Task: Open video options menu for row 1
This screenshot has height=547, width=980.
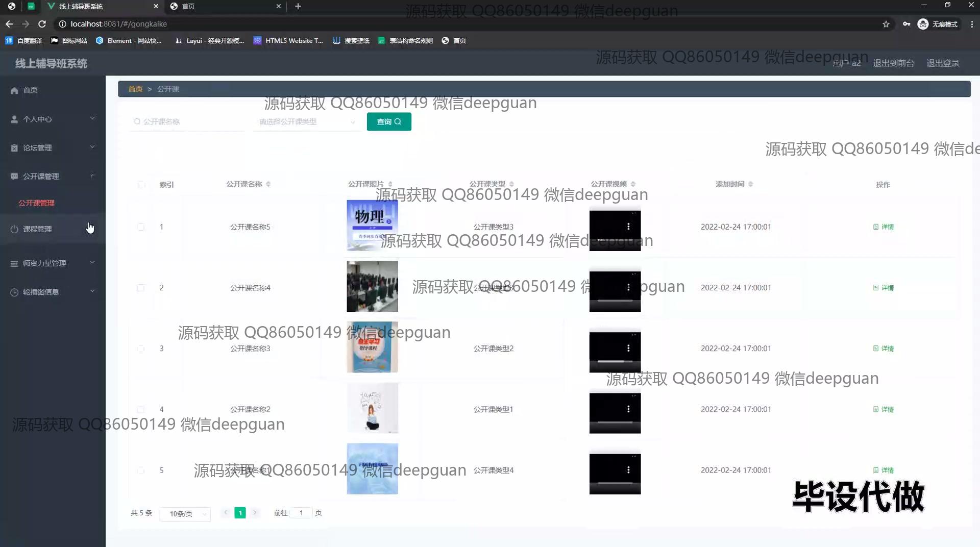Action: [628, 227]
